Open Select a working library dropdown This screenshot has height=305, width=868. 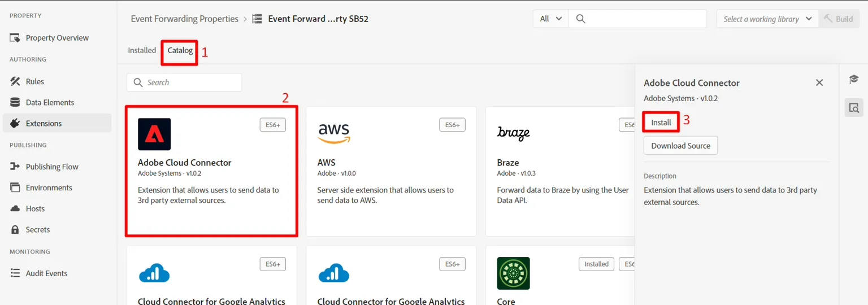click(x=767, y=19)
